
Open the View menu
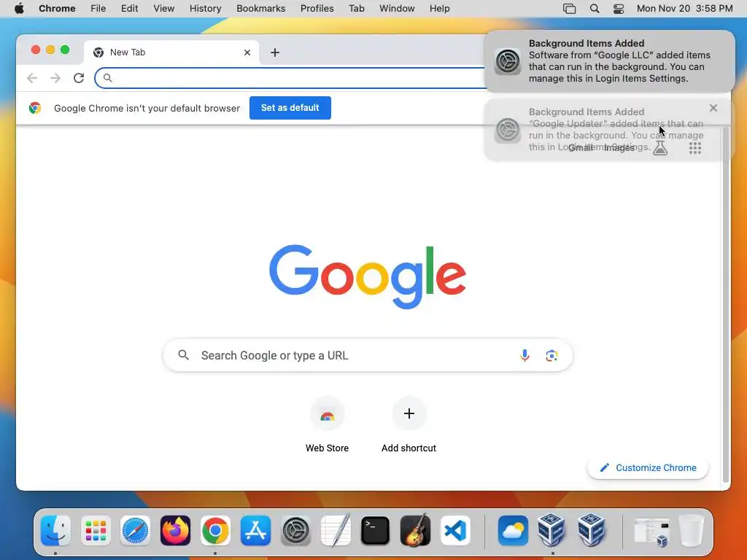tap(164, 9)
